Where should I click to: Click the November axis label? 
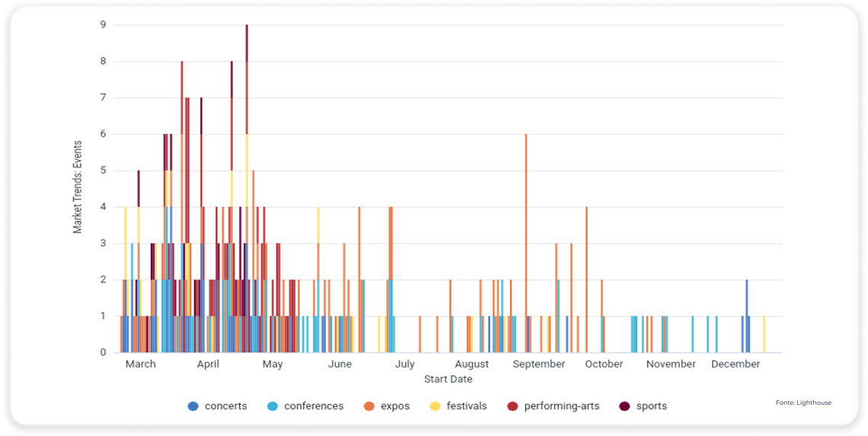[671, 364]
